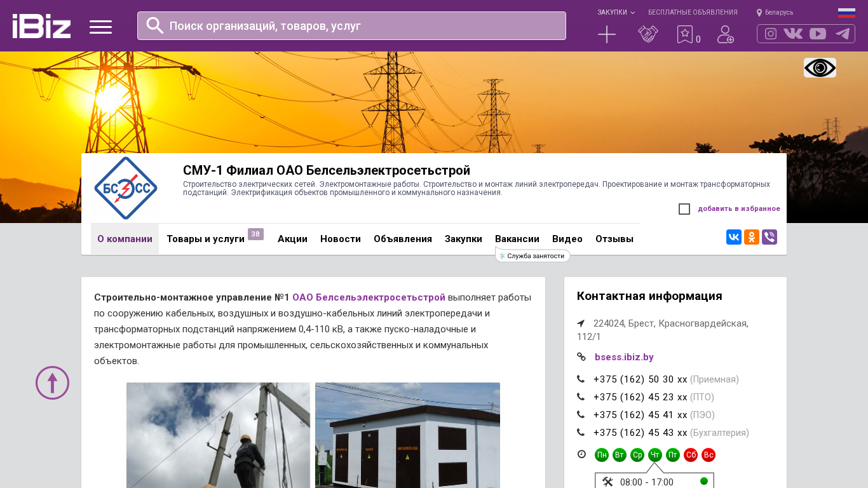Open the handshake partners icon
Screen dimensions: 868x488
coord(648,34)
